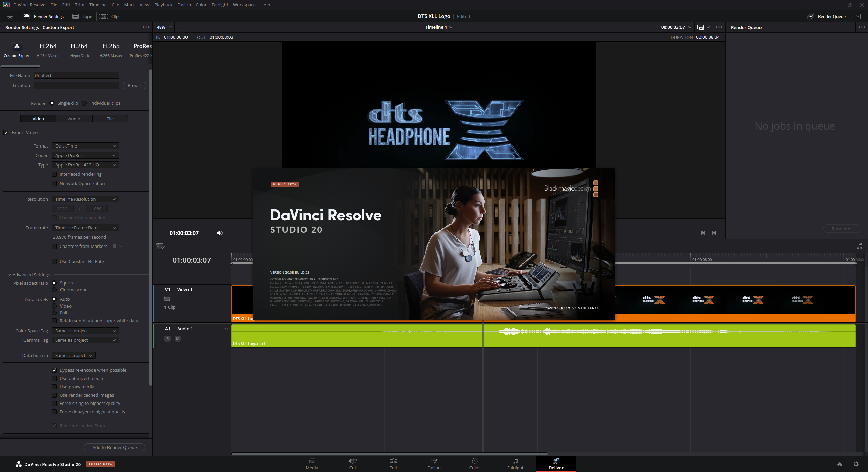Click the render presets horizontal scrollbar
The image size is (868, 472).
20,66
